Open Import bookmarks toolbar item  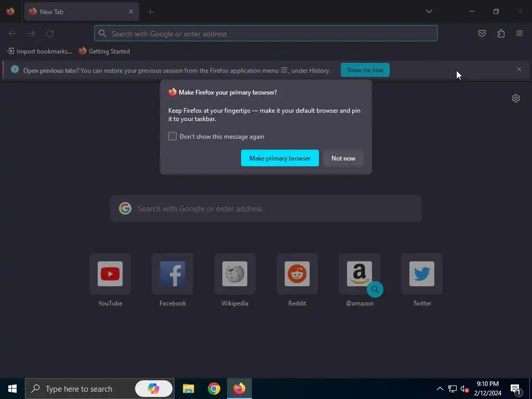(x=39, y=51)
